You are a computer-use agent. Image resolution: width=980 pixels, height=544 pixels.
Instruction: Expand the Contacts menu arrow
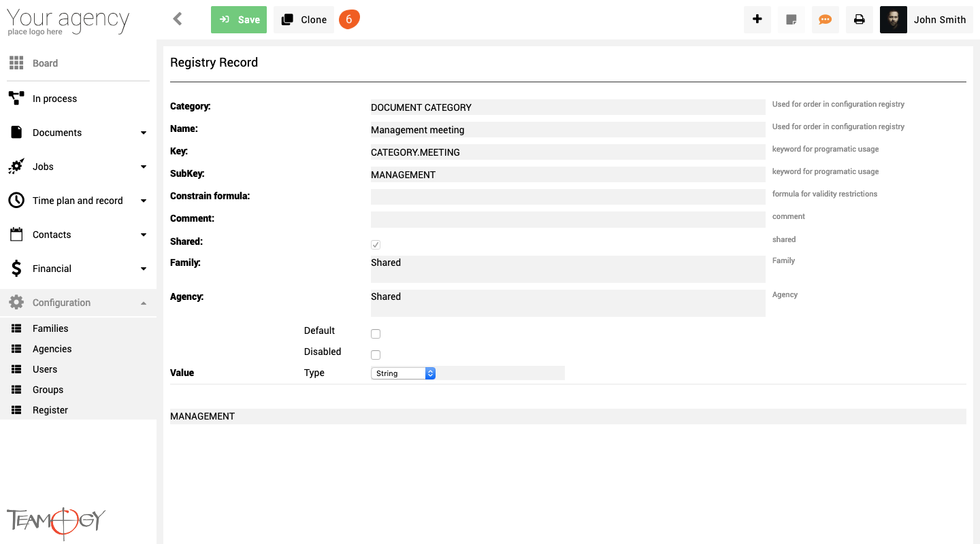(144, 235)
